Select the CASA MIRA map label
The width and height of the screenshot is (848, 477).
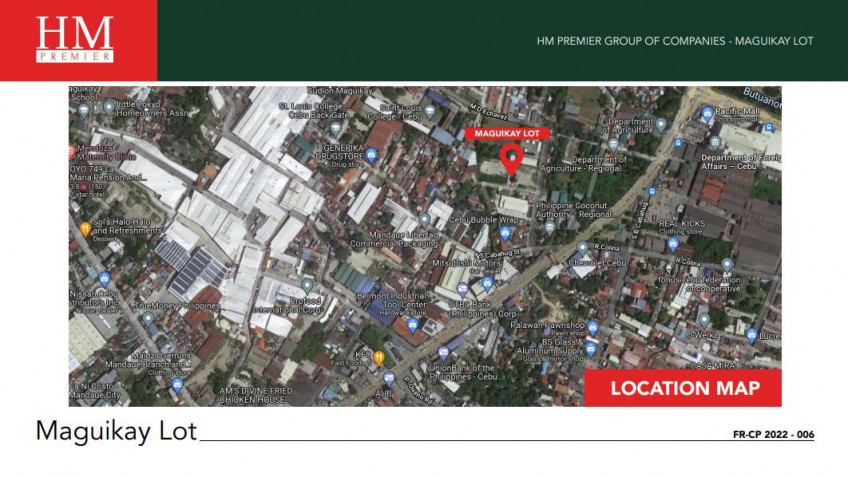(x=712, y=366)
